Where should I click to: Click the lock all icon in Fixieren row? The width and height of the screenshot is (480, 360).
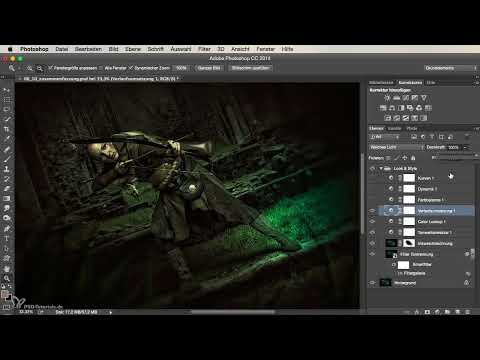[x=413, y=158]
